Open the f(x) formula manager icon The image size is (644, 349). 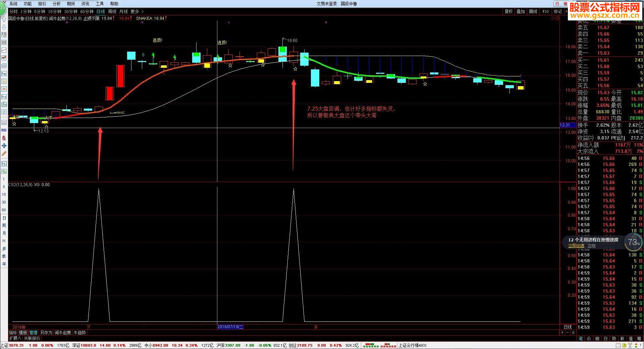pos(4,104)
